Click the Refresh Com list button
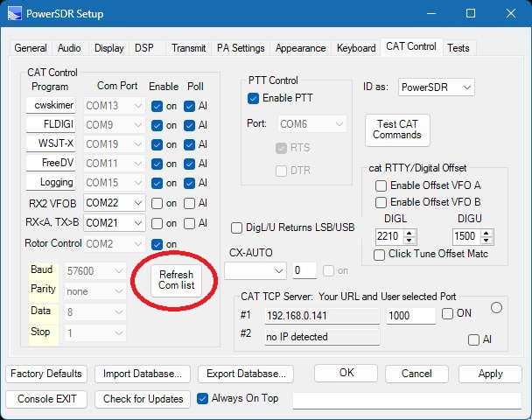Viewport: 532px width, 420px height. tap(176, 280)
